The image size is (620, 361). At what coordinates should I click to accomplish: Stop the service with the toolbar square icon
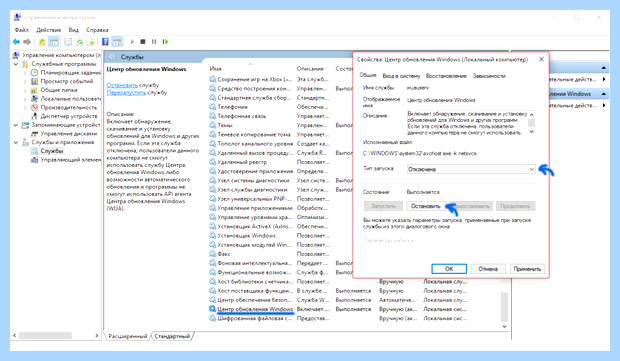click(x=143, y=42)
